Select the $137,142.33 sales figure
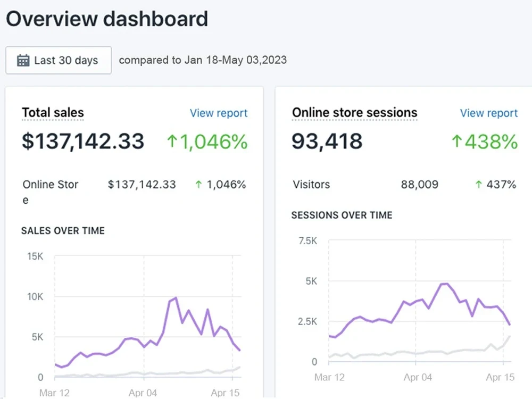Screen dimensions: 532x399 (x=82, y=141)
